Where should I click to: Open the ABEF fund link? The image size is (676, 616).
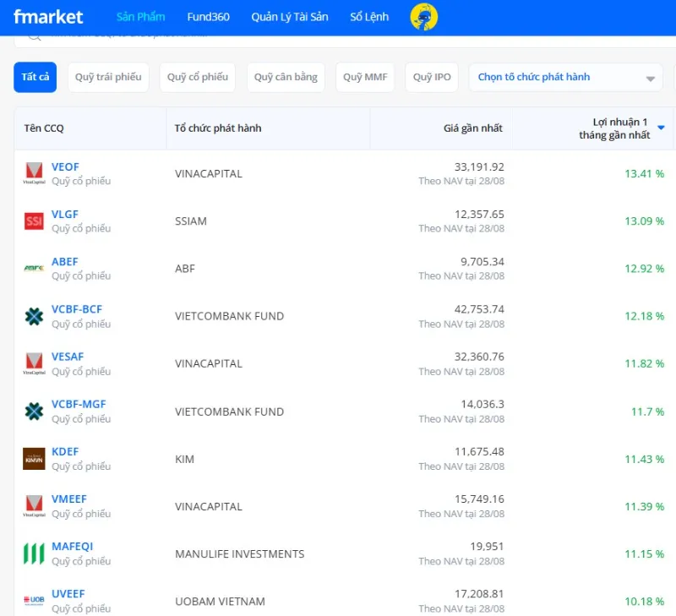click(65, 262)
